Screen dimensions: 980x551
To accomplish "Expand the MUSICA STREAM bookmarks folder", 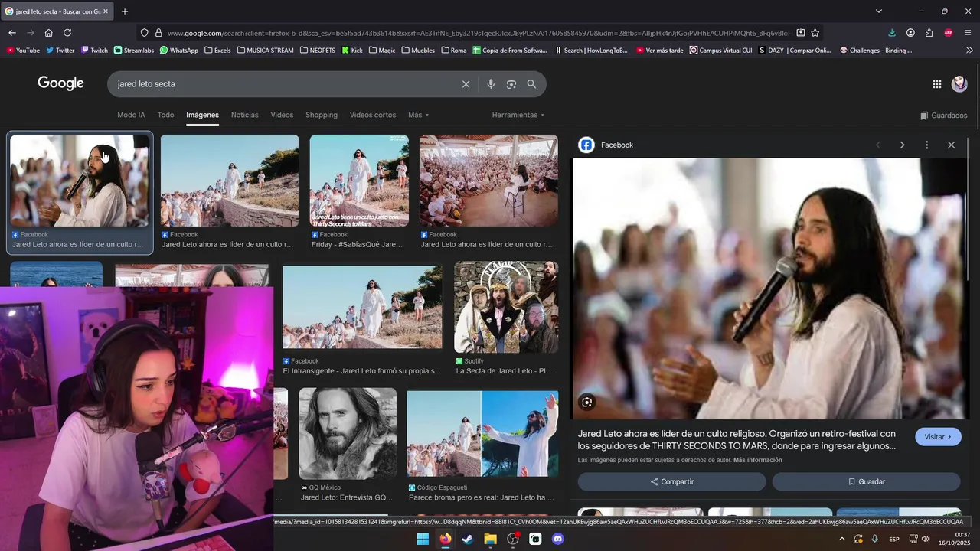I will 265,51.
